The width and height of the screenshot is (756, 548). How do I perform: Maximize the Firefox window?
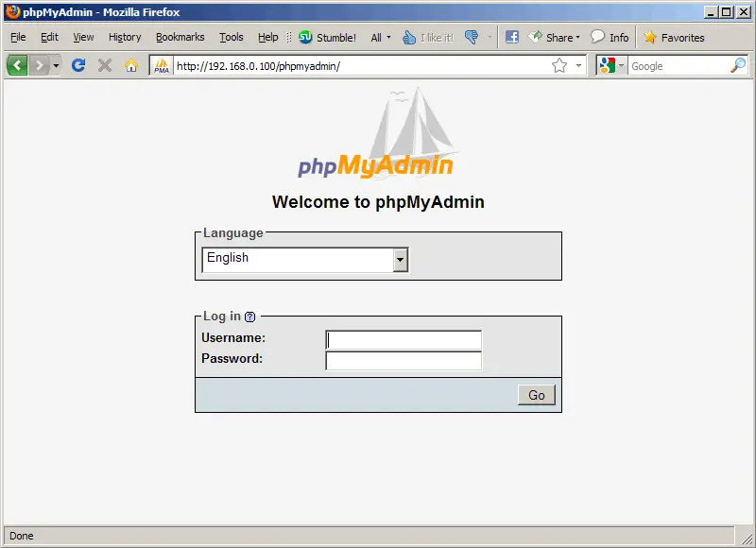point(726,12)
